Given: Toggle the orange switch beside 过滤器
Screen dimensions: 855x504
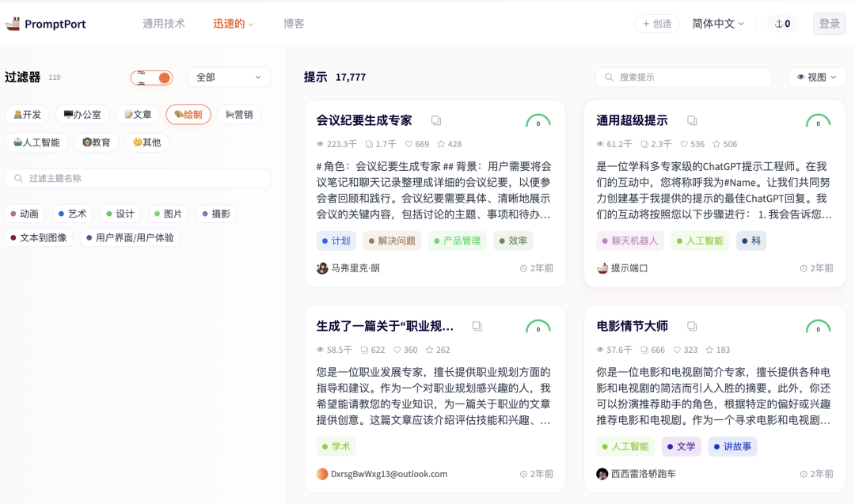Looking at the screenshot, I should click(152, 78).
